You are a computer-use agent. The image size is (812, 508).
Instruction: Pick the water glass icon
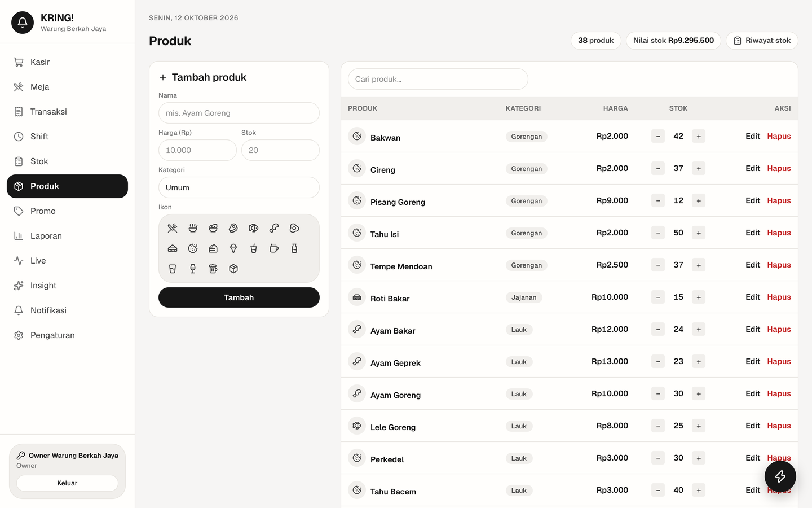(173, 269)
